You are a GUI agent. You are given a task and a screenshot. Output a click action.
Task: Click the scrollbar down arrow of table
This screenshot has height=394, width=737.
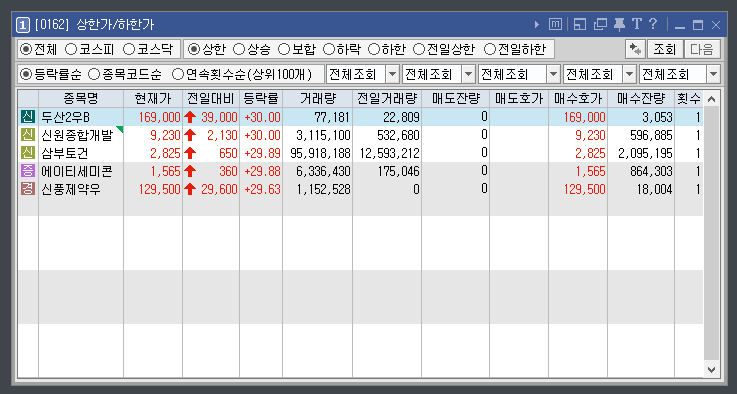712,370
